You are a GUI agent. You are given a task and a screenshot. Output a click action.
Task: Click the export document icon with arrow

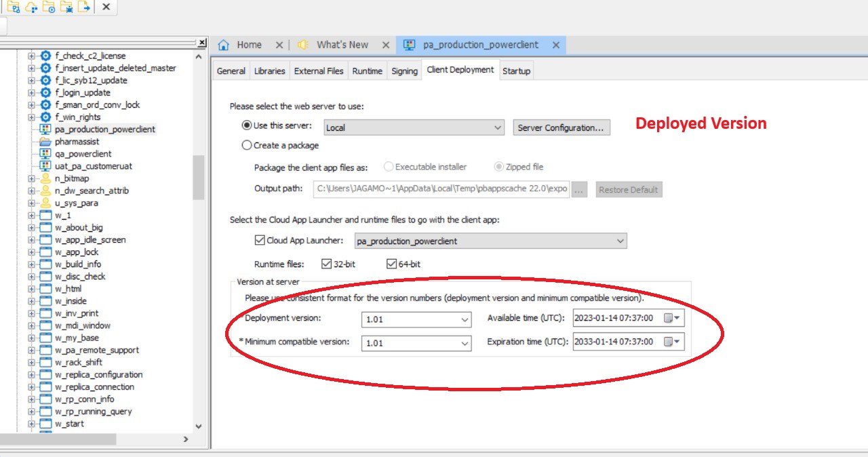(x=84, y=7)
